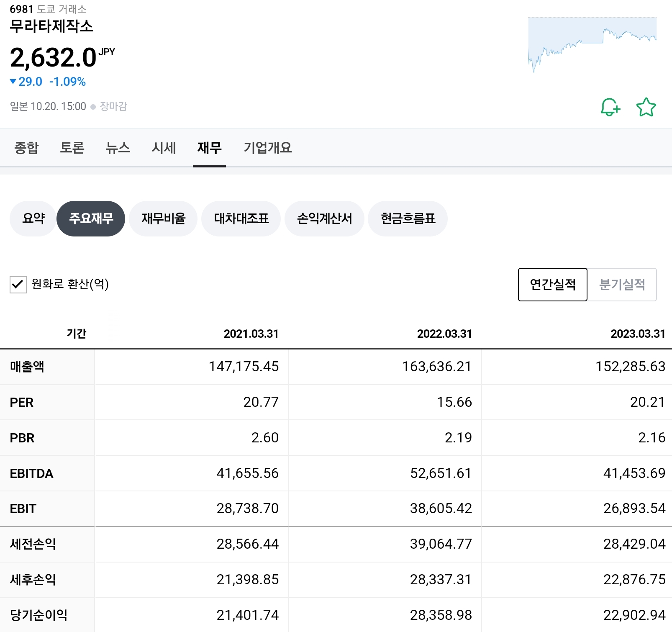Select the 손익계산서 filter chip
This screenshot has width=672, height=632.
coord(324,218)
